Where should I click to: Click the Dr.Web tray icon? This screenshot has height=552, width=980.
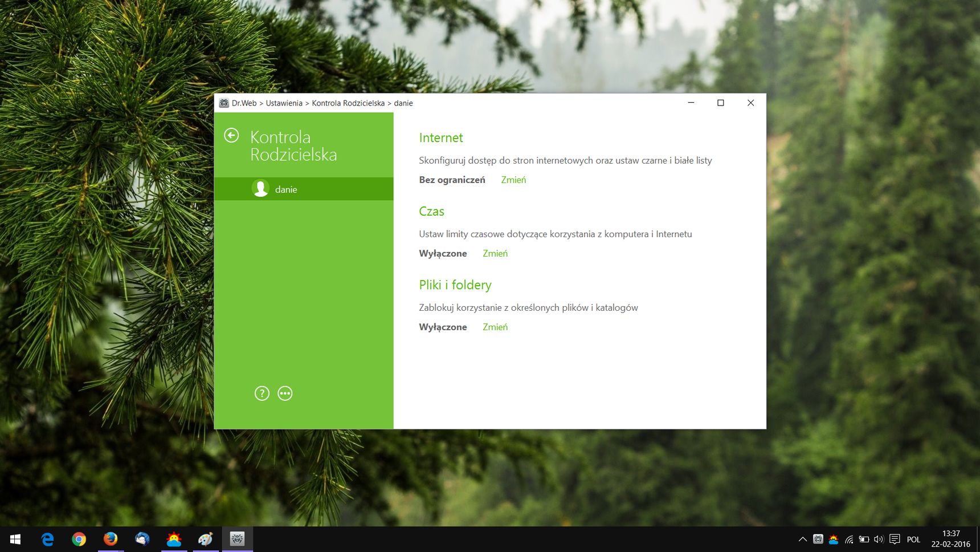[818, 539]
